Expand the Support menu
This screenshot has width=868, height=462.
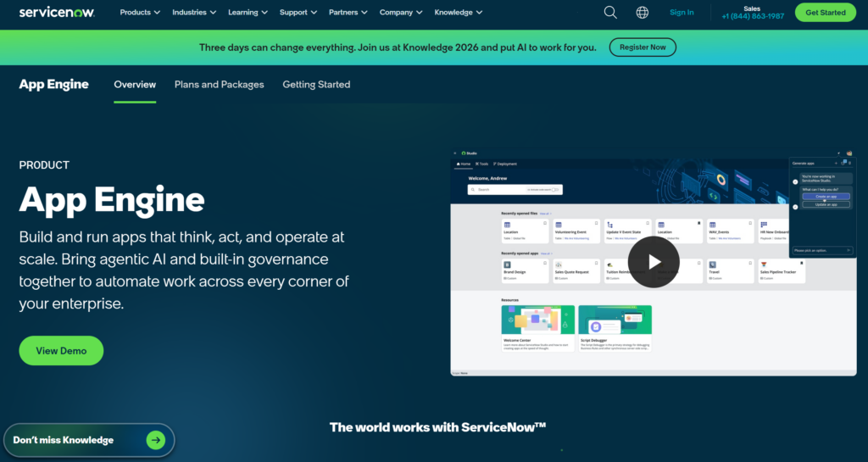pyautogui.click(x=298, y=13)
